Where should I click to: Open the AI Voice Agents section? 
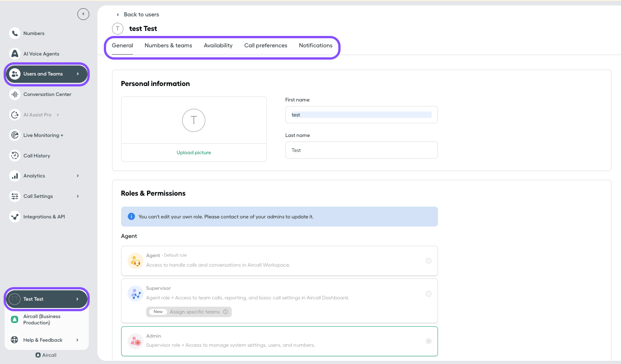41,53
